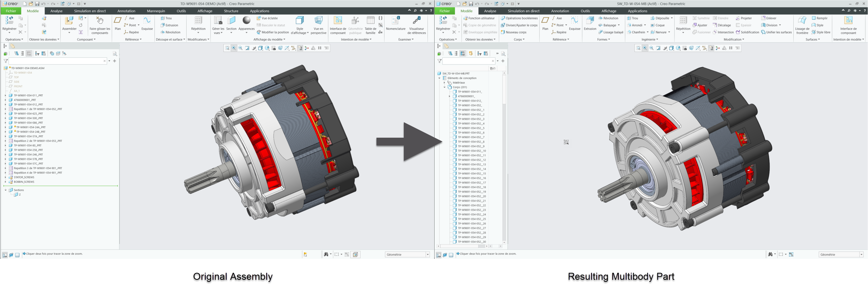Click 'Unifier les surfaces' tool

(776, 32)
